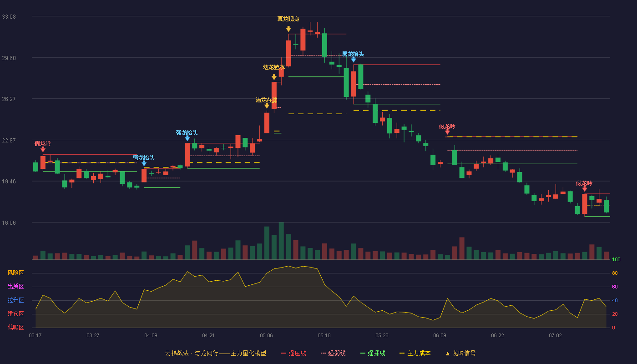Click the tallest green volume bar

(281, 241)
